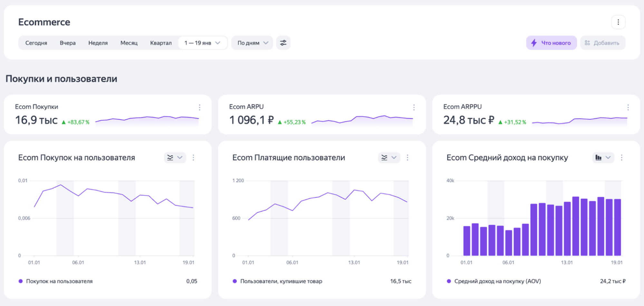This screenshot has height=306, width=644.
Task: Toggle the Пользователи, купившие товар legend series
Action: [281, 281]
